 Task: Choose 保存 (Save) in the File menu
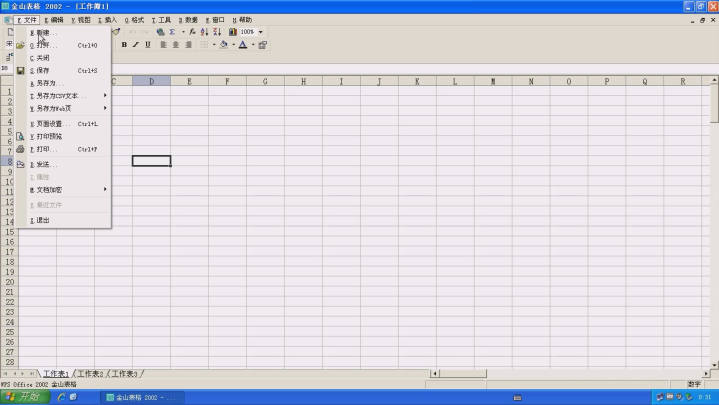pos(63,71)
